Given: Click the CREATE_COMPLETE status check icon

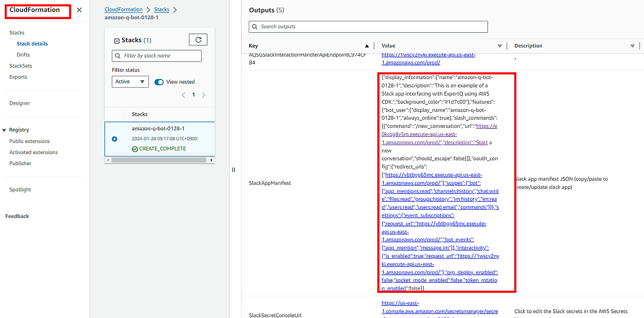Looking at the screenshot, I should [135, 149].
